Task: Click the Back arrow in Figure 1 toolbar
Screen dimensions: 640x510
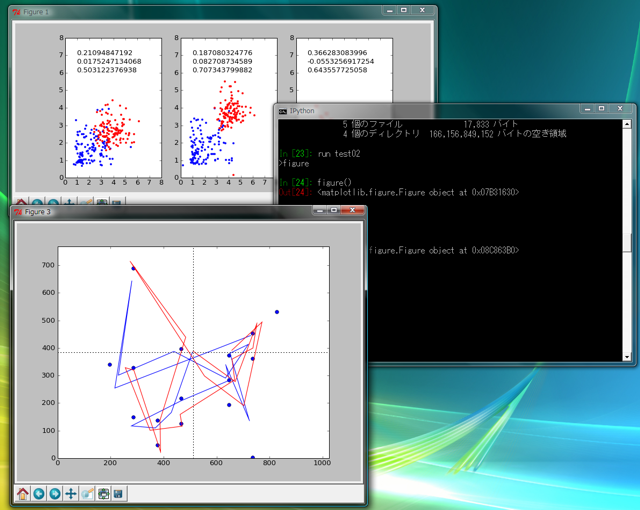Action: pos(37,202)
